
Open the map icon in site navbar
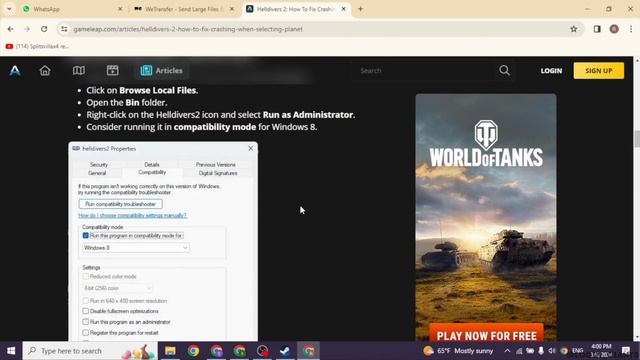pyautogui.click(x=79, y=71)
